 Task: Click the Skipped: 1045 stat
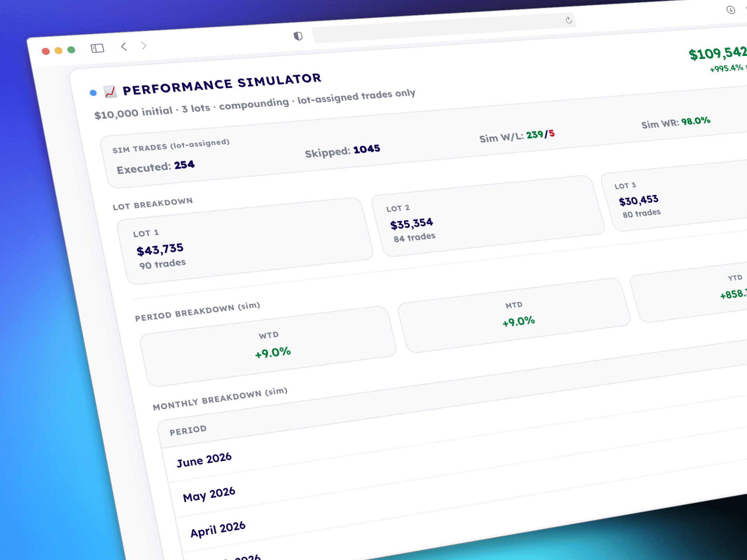[x=342, y=151]
